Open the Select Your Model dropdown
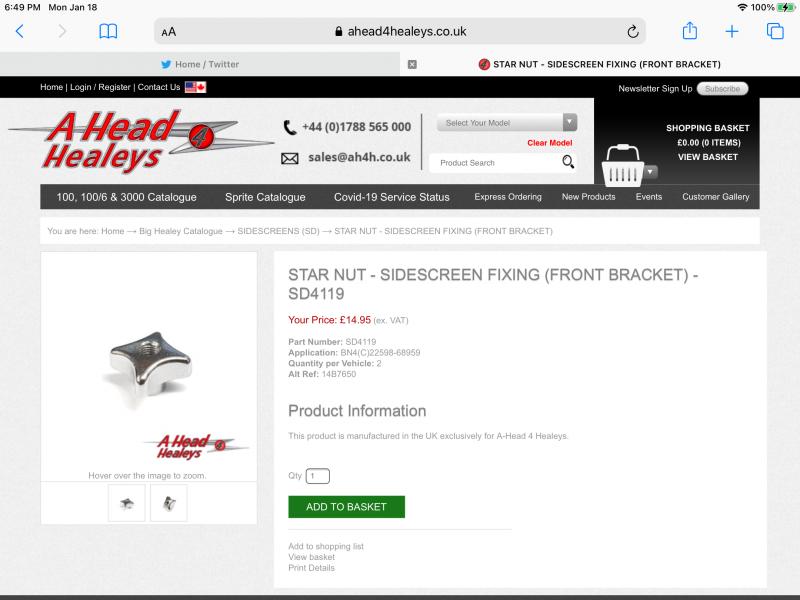The height and width of the screenshot is (600, 800). click(507, 123)
